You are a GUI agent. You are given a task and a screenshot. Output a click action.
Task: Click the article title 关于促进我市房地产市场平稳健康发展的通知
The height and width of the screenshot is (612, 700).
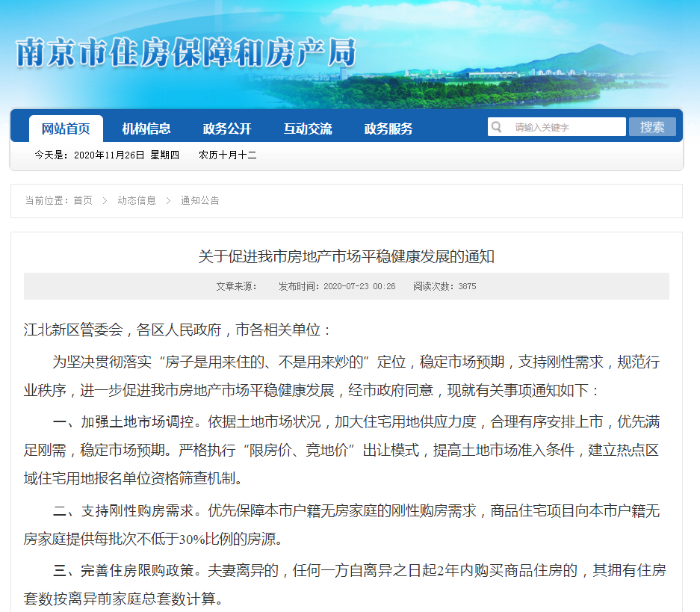point(347,257)
